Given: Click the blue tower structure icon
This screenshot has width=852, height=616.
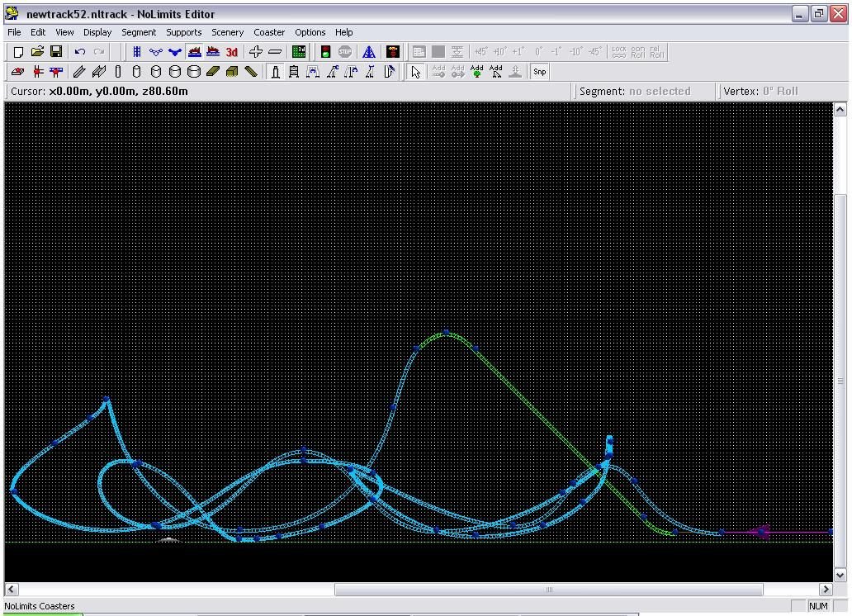Looking at the screenshot, I should pos(369,52).
